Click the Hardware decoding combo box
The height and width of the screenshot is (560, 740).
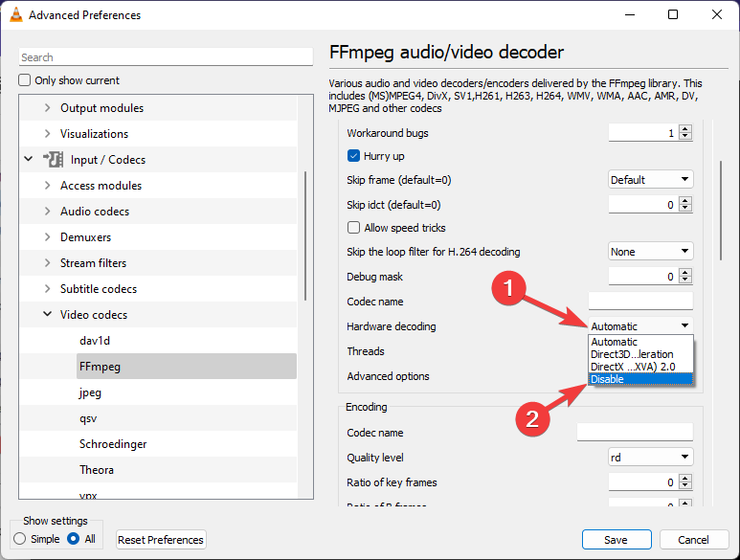point(640,326)
